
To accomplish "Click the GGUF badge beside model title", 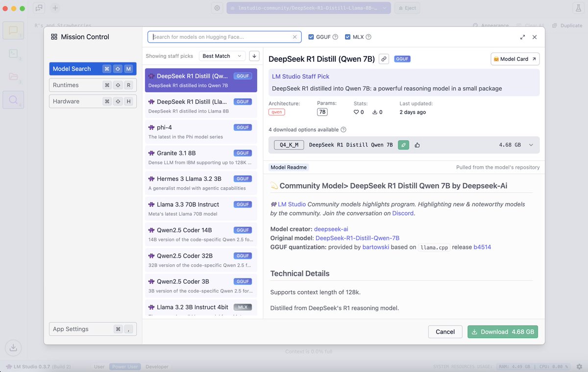I will [x=402, y=59].
